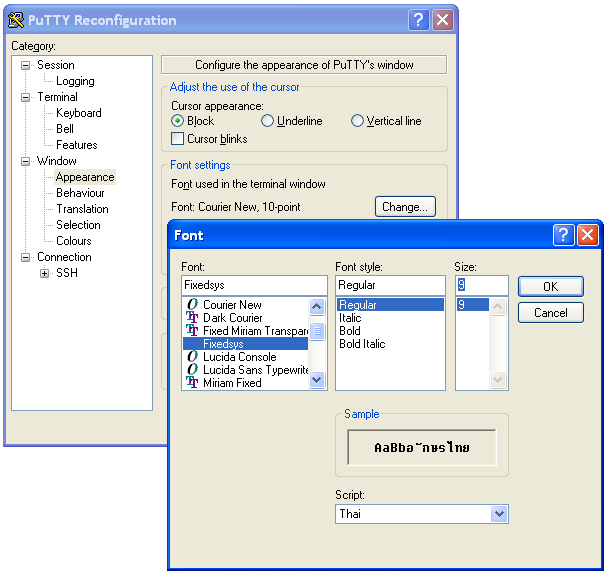Choose Miriam Fixed in font list
This screenshot has width=608, height=575.
[x=245, y=383]
